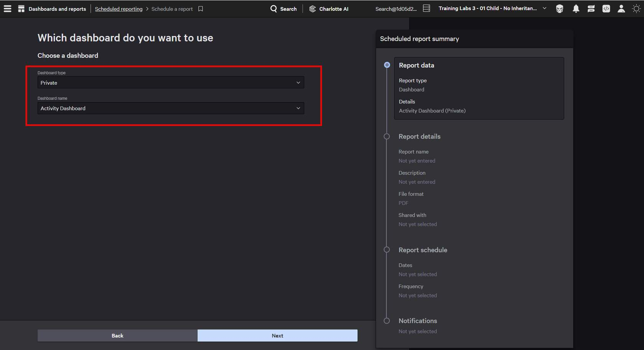This screenshot has width=644, height=350.
Task: Click the skull-mask adversary icon
Action: (560, 8)
